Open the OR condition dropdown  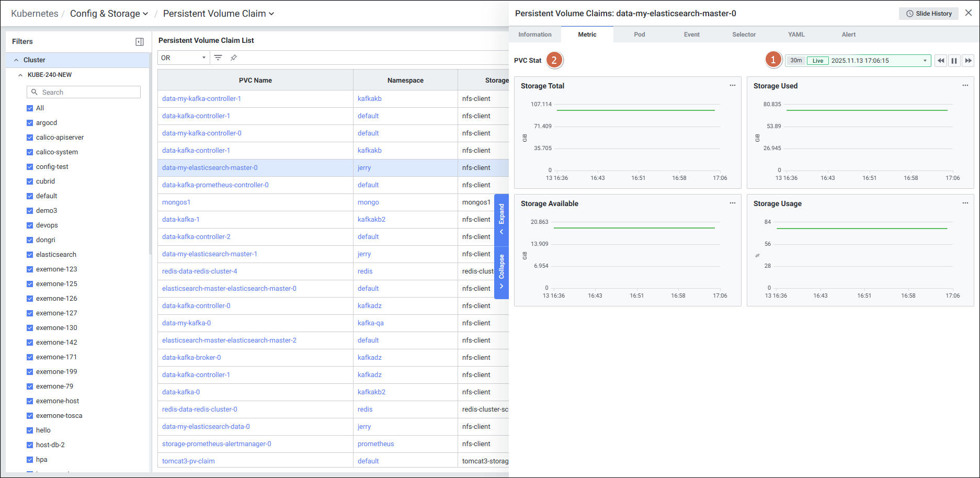pos(183,58)
